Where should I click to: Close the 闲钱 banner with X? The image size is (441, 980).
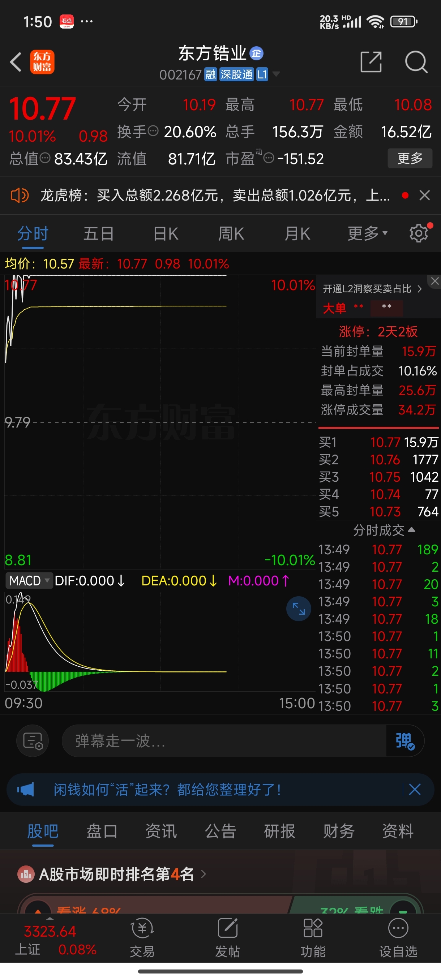pyautogui.click(x=415, y=790)
